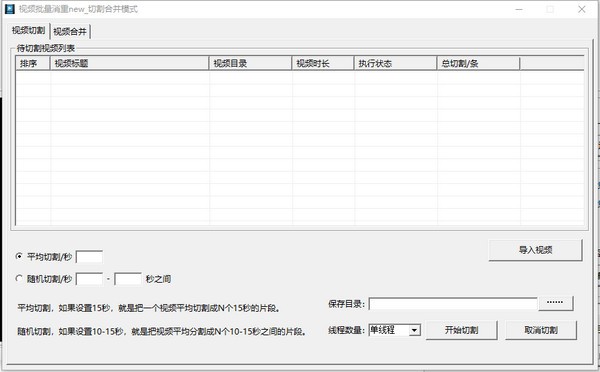Click the 执行状态 column header
Screen dimensions: 600x372
(395, 63)
